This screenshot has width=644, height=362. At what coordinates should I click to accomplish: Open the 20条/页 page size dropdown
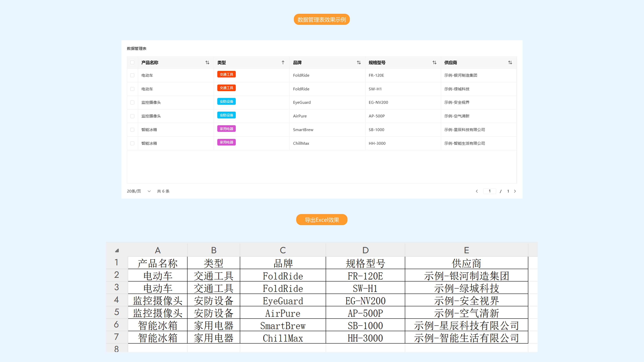pos(139,191)
